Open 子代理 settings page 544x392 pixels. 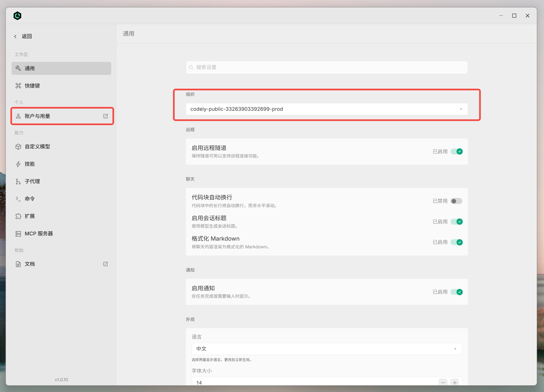tap(61, 181)
